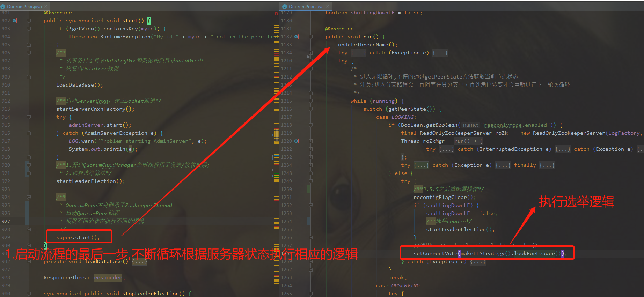Click the override gutter icon on line 1182
The height and width of the screenshot is (297, 644).
(x=297, y=37)
